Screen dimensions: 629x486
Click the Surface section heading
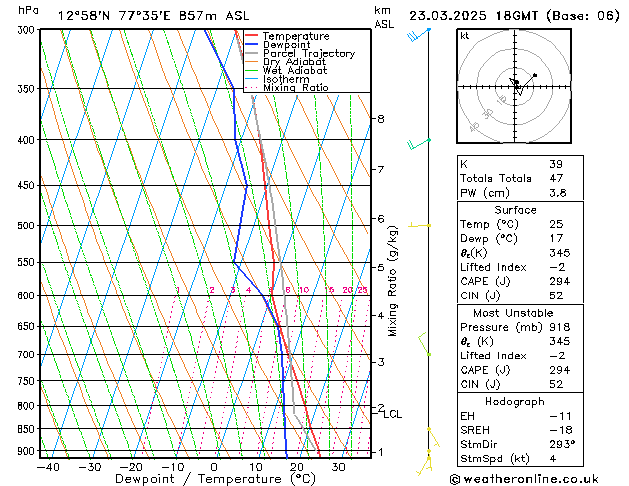(x=515, y=210)
